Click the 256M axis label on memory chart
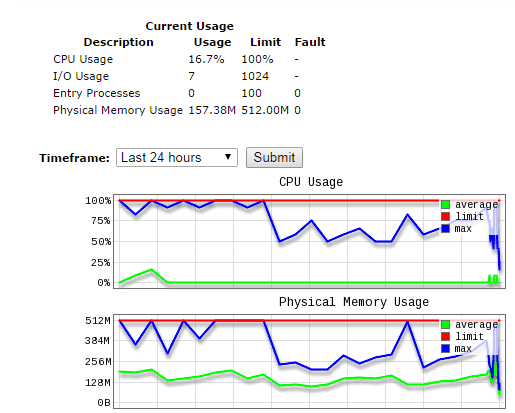The image size is (515, 413). point(98,362)
